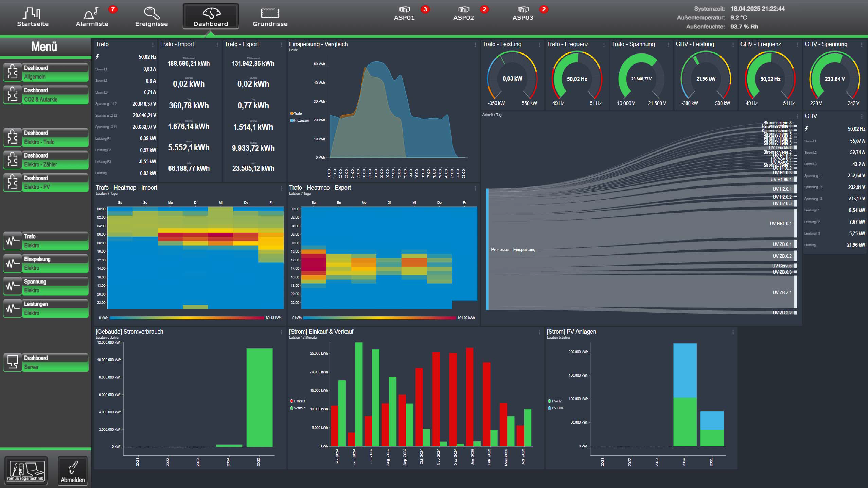Toggle PV-H2 series in legend
Screen dimensions: 868x488
click(x=555, y=401)
